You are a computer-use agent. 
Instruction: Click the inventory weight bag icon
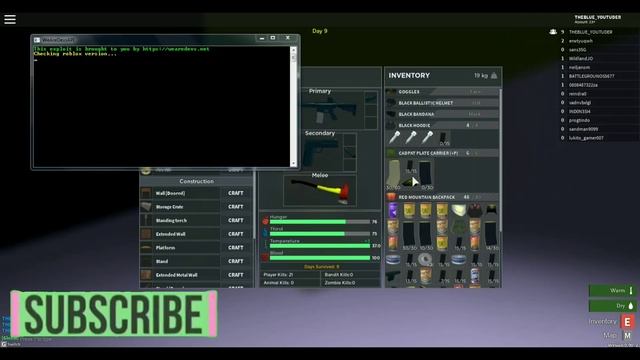(x=494, y=76)
